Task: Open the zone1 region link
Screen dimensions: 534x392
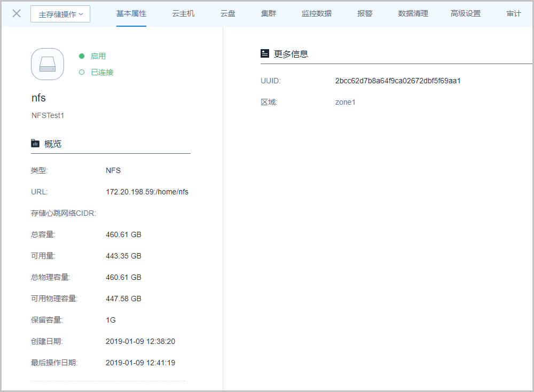Action: pyautogui.click(x=345, y=102)
